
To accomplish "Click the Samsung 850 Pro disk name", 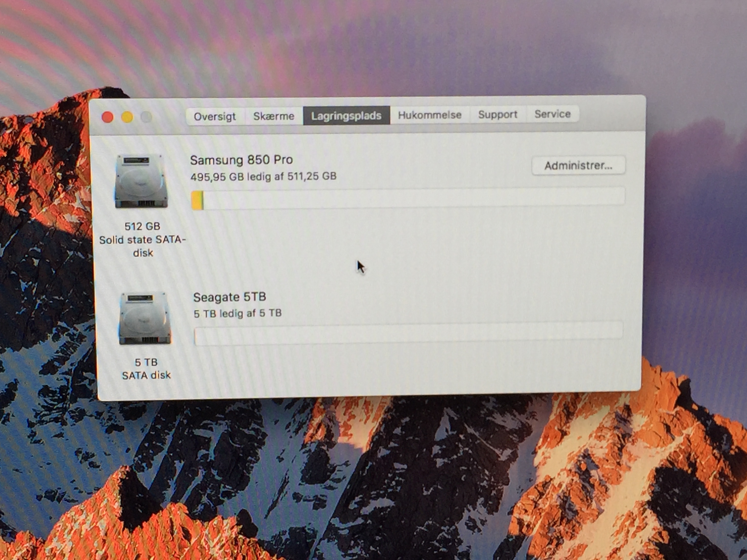I will 241,160.
